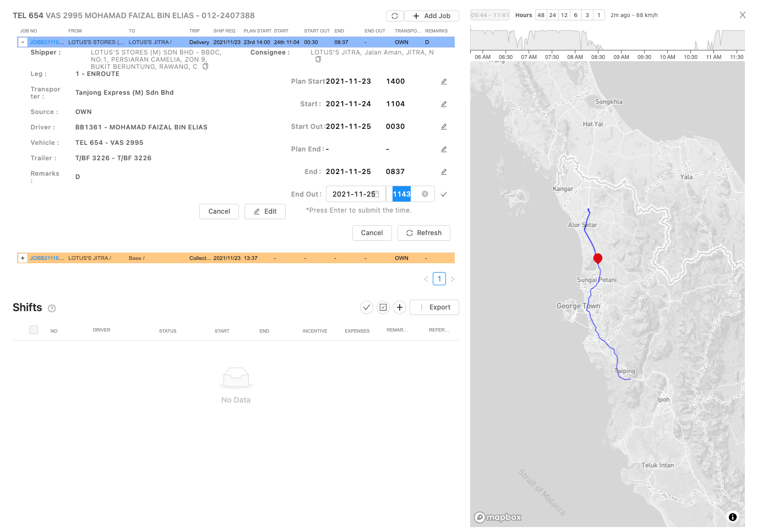Click the DRIVER column header in Shifts
Screen dimensions: 757x532
click(x=101, y=330)
